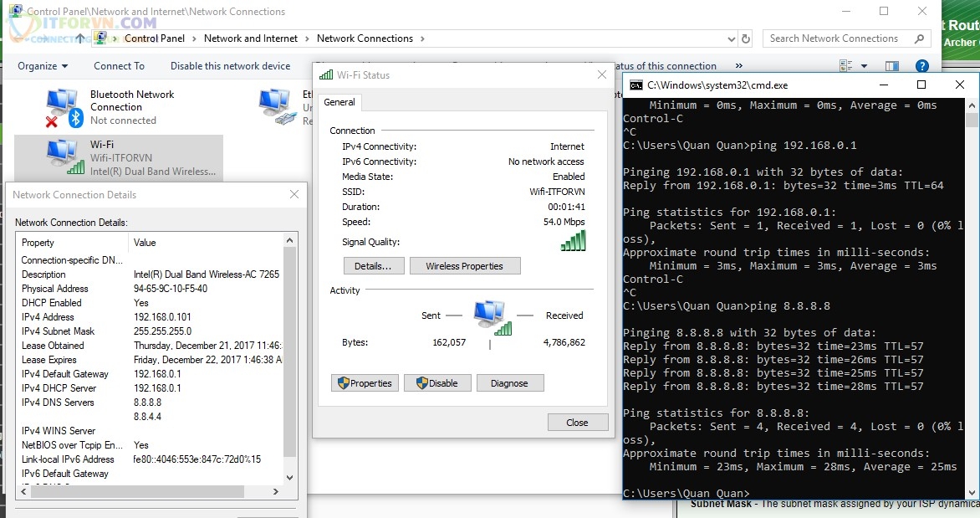980x518 pixels.
Task: Select the Bluetooth Network Connection icon
Action: pos(64,108)
